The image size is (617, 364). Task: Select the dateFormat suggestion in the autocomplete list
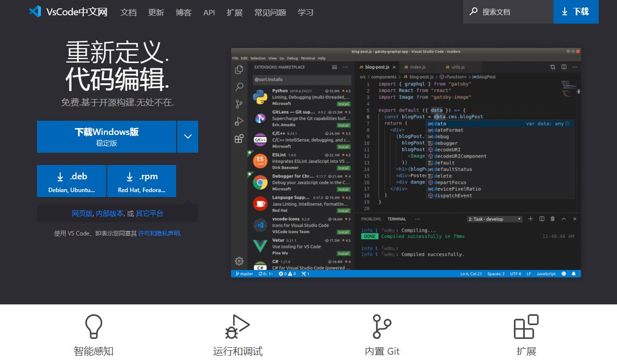pos(500,130)
